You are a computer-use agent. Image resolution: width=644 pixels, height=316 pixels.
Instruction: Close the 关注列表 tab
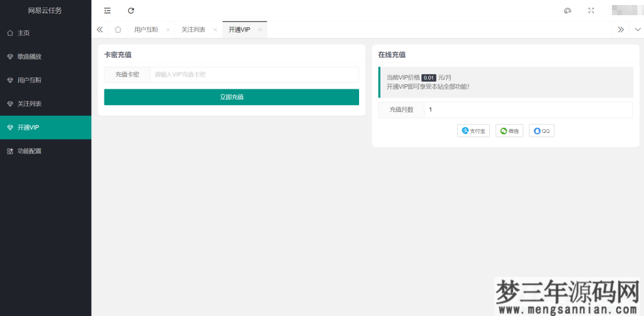pyautogui.click(x=215, y=30)
